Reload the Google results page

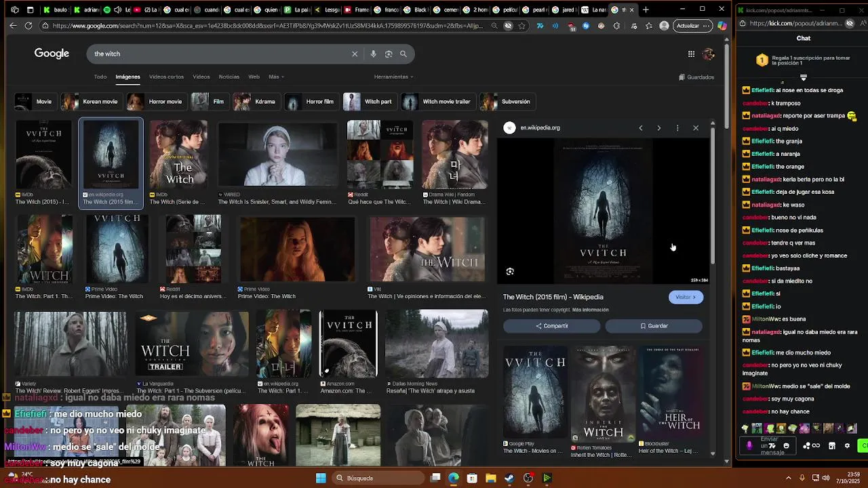[x=28, y=26]
